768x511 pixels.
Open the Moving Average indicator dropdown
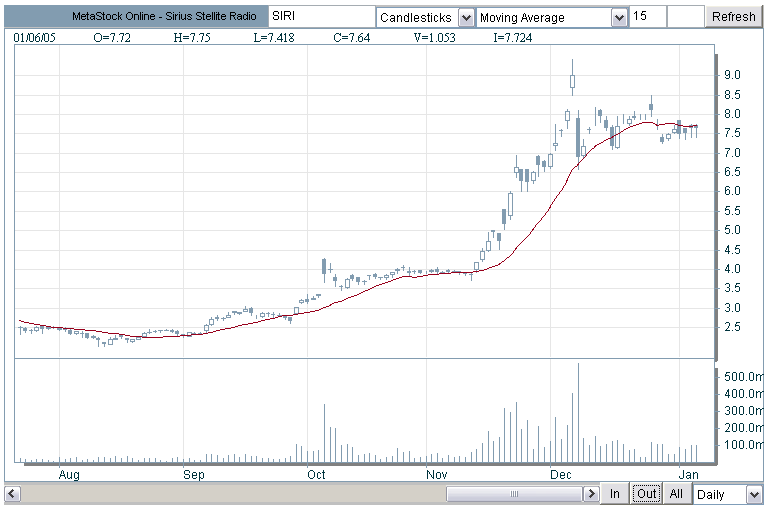pos(552,18)
